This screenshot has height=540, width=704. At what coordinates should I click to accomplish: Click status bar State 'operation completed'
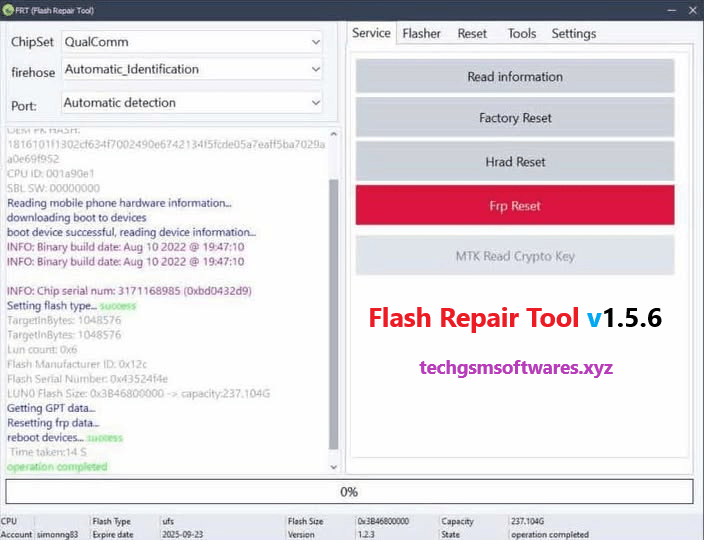coord(550,535)
